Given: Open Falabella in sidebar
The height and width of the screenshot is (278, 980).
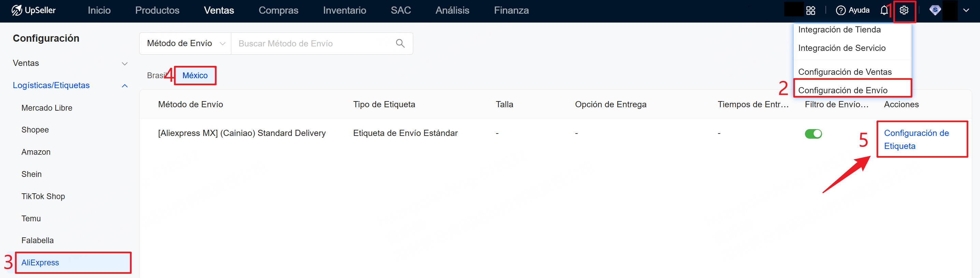Looking at the screenshot, I should coord(37,240).
